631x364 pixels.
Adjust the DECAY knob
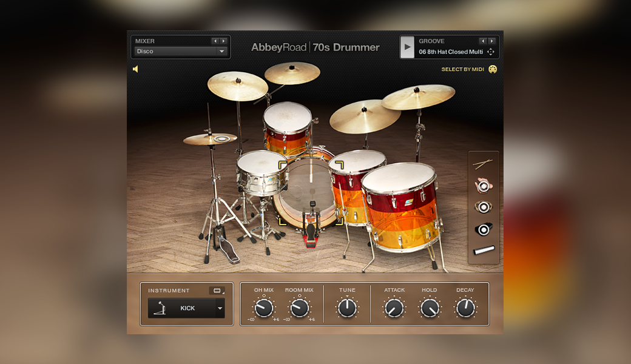click(x=465, y=308)
